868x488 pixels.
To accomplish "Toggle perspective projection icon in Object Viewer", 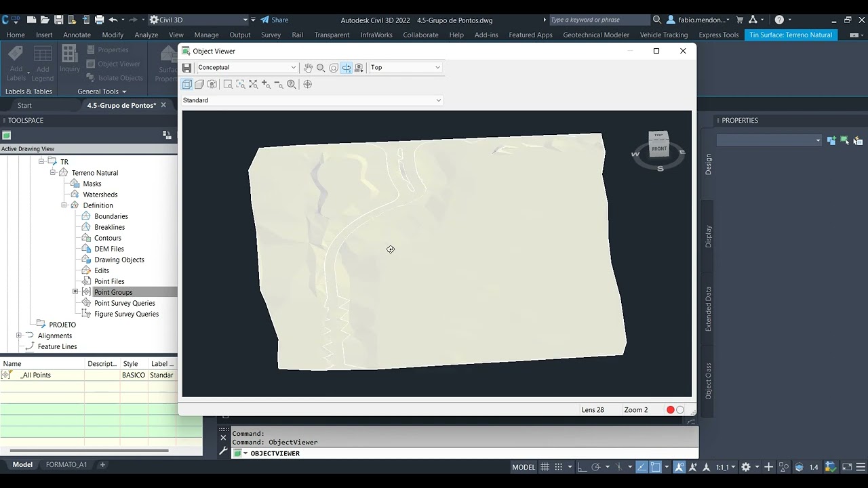I will [199, 84].
